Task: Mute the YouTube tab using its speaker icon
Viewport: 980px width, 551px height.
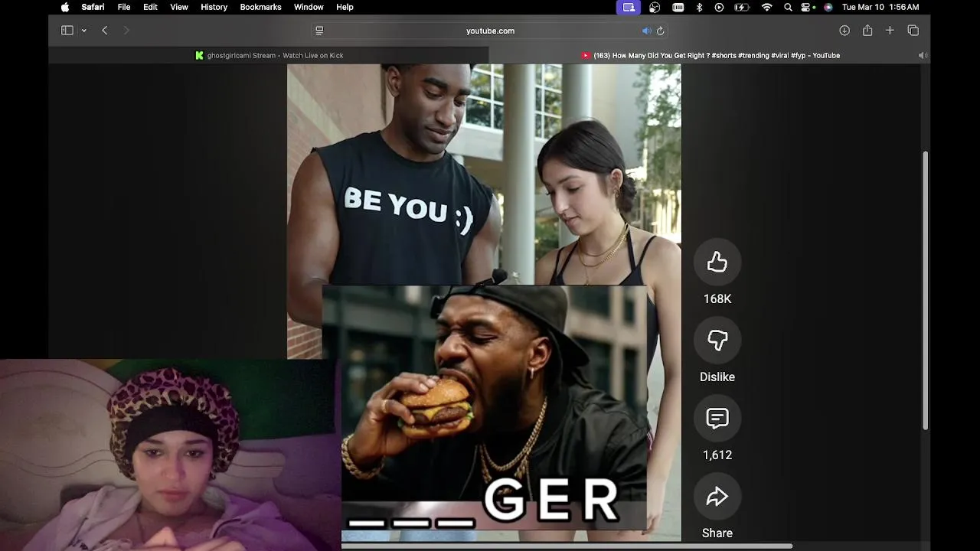Action: click(x=923, y=55)
